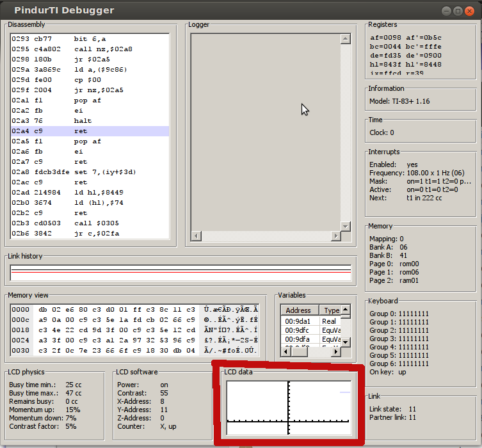482x448 pixels.
Task: Select disassembly line 02a8 set 7,(iy+$3d)
Action: (x=90, y=172)
